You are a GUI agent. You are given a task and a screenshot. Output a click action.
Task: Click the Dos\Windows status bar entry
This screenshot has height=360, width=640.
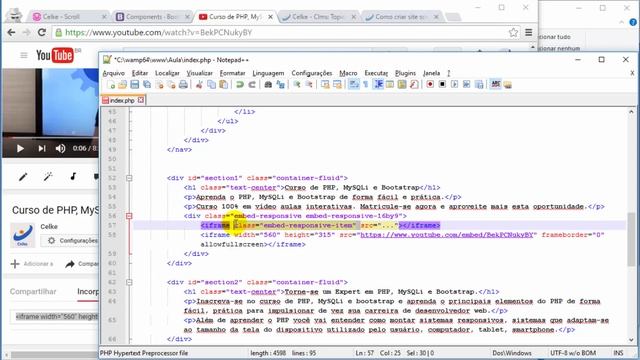[x=512, y=353]
